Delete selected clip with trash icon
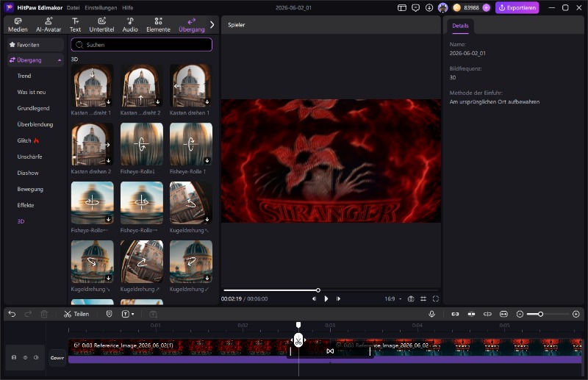 [x=44, y=314]
